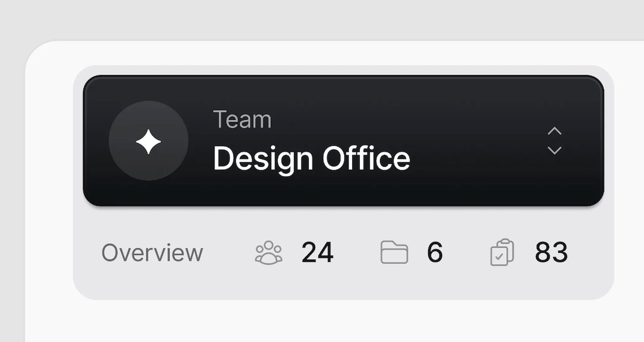Click the task count number 83
644x342 pixels.
551,252
